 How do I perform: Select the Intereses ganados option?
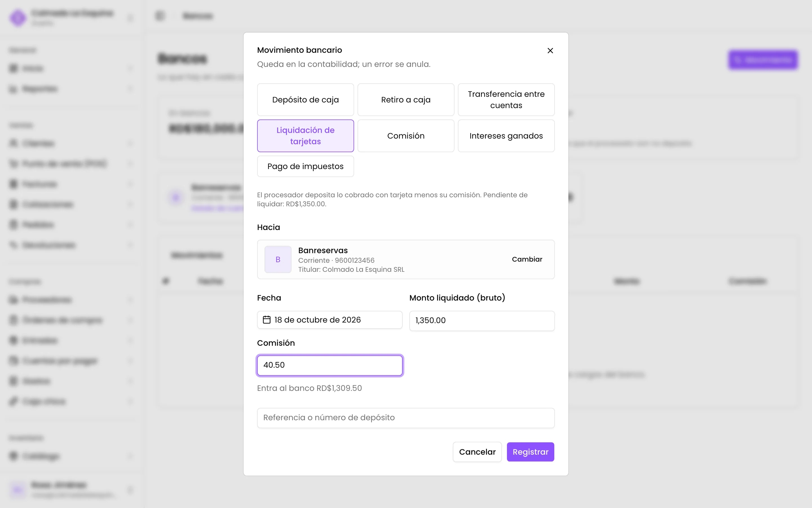(x=506, y=136)
